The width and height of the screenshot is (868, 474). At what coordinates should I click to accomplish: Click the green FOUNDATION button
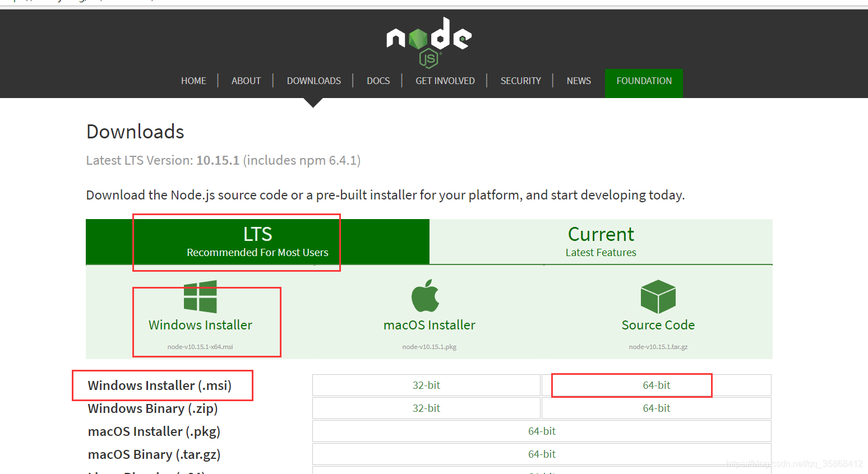[x=644, y=83]
